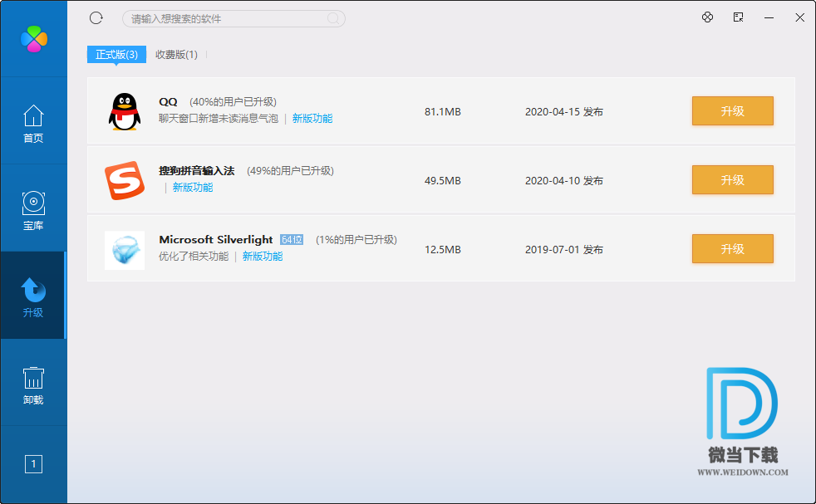Open 新版功能 link for Microsoft Silverlight
816x504 pixels.
coord(263,257)
